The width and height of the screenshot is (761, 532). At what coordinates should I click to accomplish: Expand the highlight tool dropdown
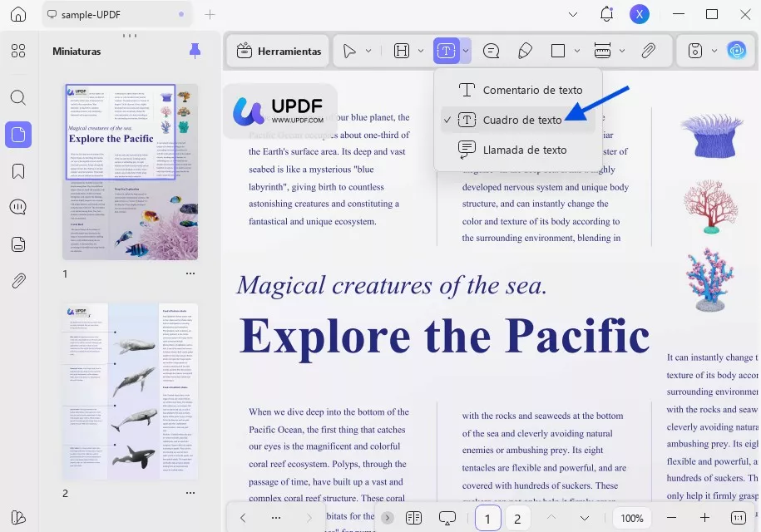point(421,51)
